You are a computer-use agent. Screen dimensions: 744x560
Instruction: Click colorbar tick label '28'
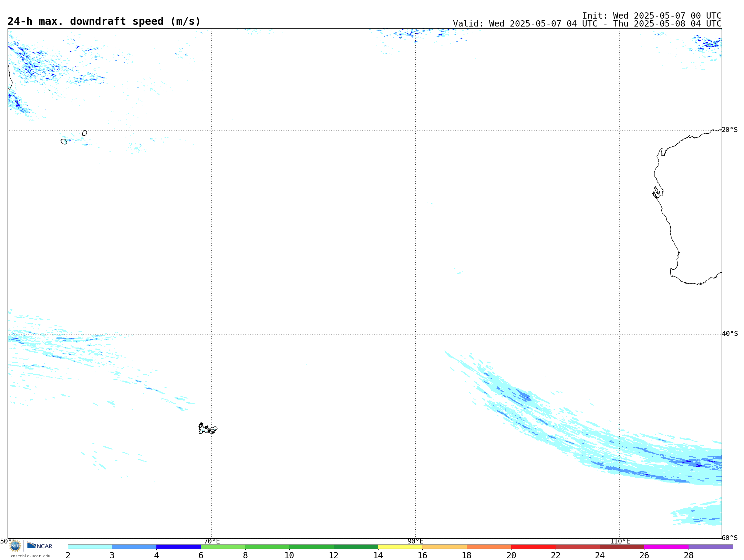click(689, 556)
